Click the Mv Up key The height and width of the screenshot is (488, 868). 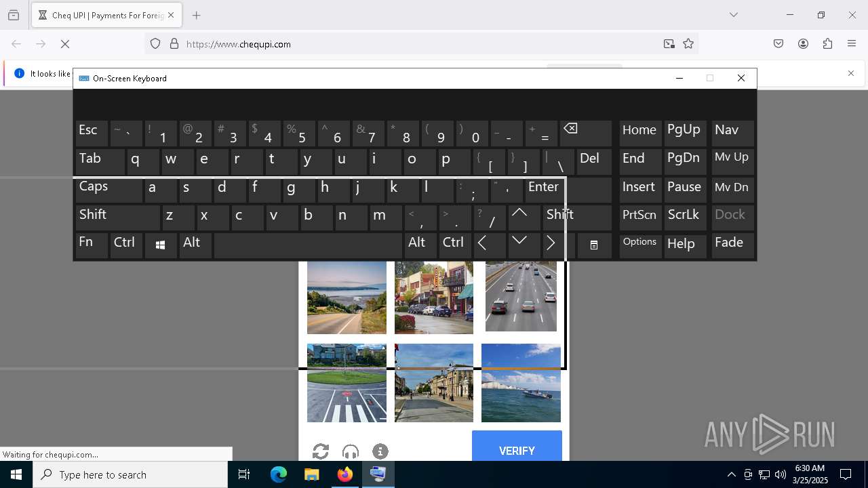732,161
